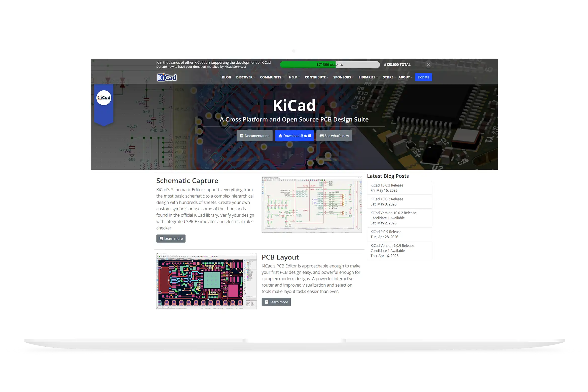This screenshot has height=392, width=588.
Task: Follow the 'Join thousands of other KiCadders' link
Action: [183, 62]
